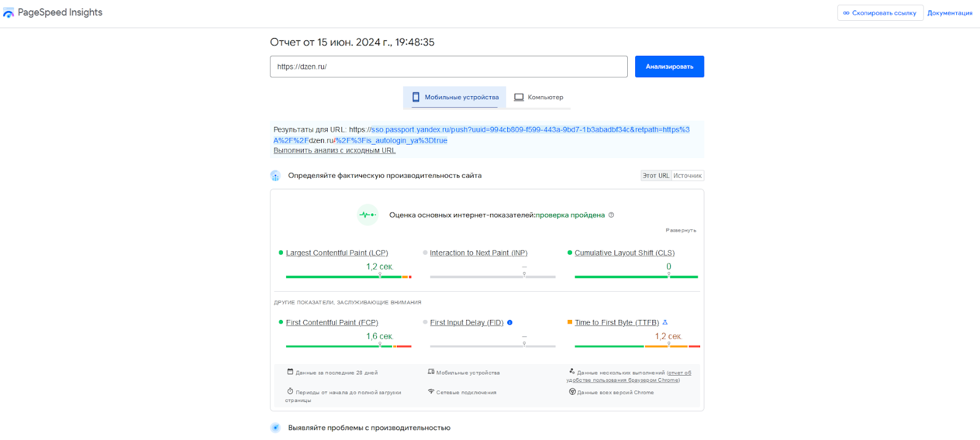This screenshot has width=980, height=440.
Task: Switch to the Мобильные устройства tab
Action: tap(454, 97)
